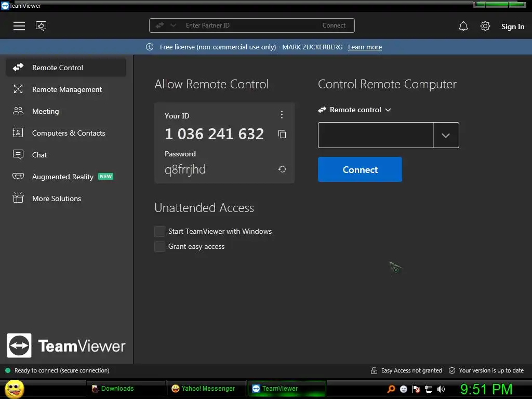Click the password text q8frrjhd
Screen dimensions: 532x399
[185, 169]
